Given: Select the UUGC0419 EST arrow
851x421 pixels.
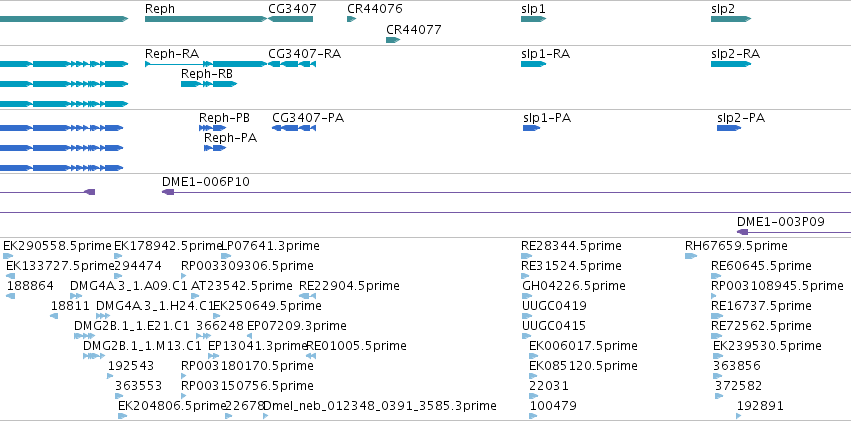Looking at the screenshot, I should [x=525, y=316].
